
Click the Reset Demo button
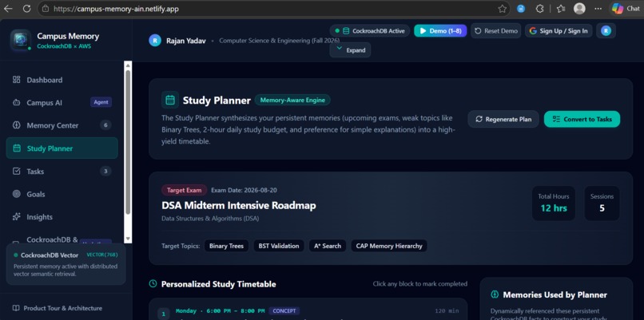pos(496,31)
